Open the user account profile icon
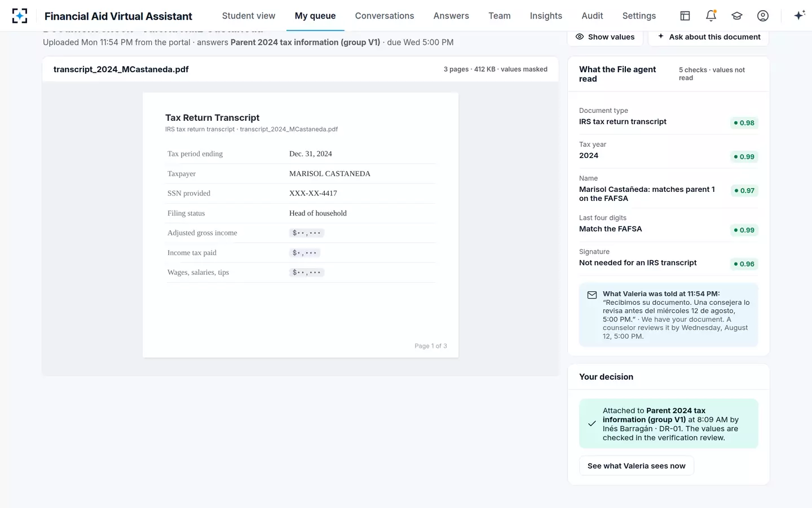 763,16
